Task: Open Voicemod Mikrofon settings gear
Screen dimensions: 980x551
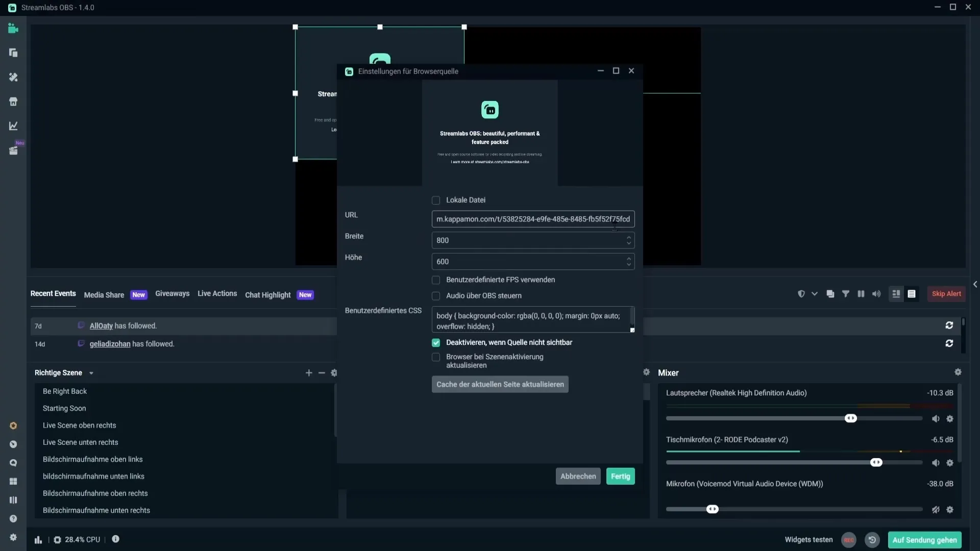Action: tap(950, 510)
